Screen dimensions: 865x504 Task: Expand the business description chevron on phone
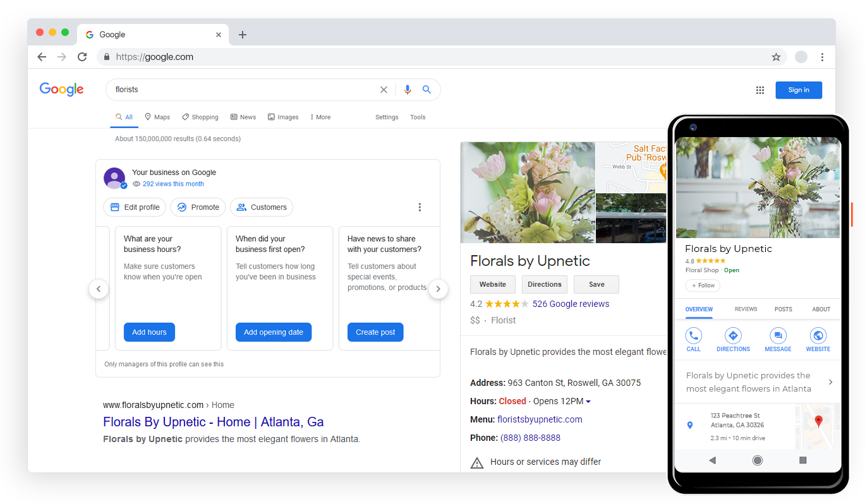click(x=830, y=382)
